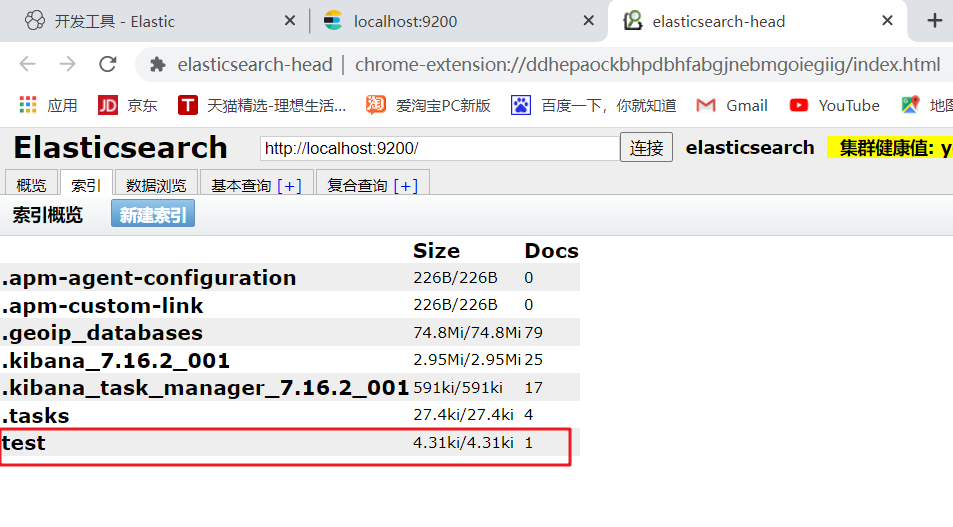Select the .geoip_databases index row
Image resolution: width=953 pixels, height=527 pixels.
coord(290,332)
